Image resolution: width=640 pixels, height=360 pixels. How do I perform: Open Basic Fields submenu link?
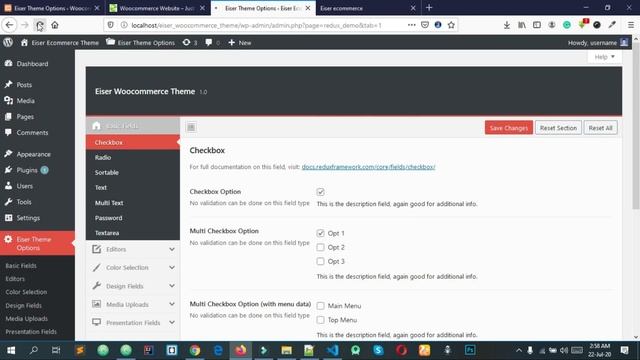(21, 266)
